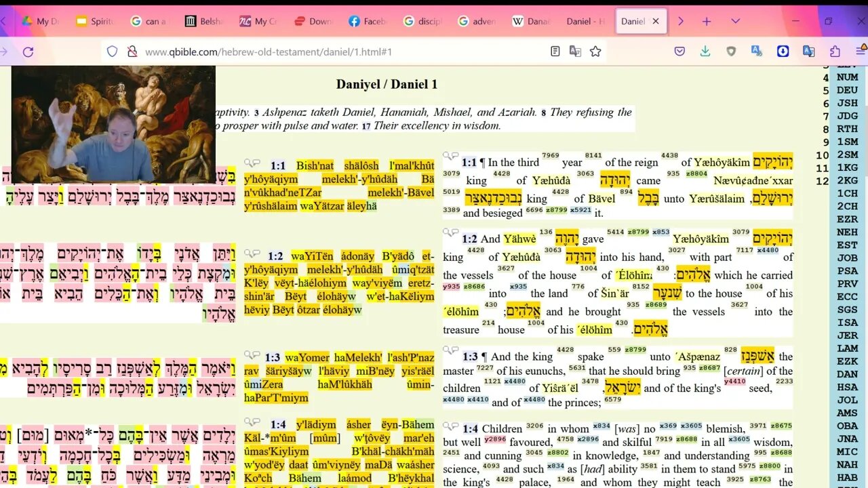Open the browser application menu
The width and height of the screenshot is (868, 488).
[861, 52]
